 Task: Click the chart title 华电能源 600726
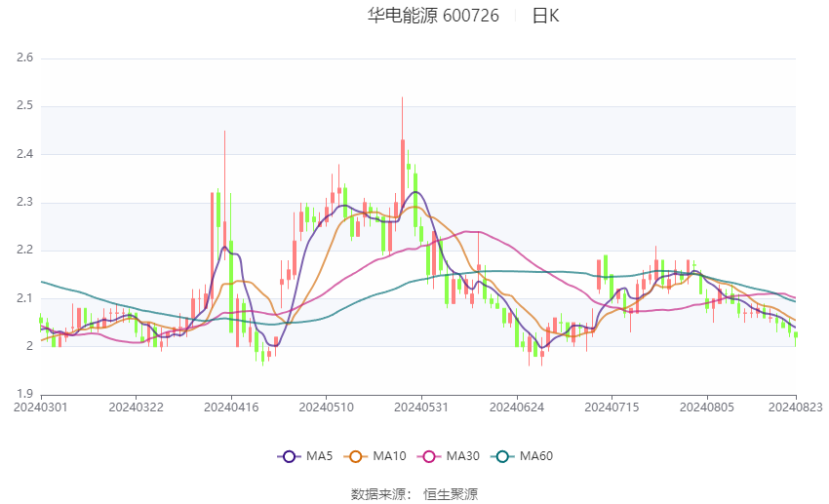(x=433, y=16)
